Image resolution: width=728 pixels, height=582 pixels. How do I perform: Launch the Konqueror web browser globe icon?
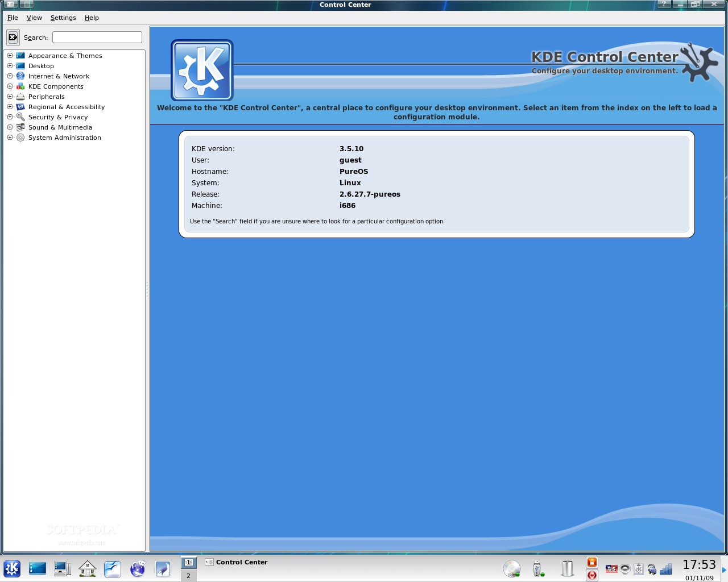[138, 568]
